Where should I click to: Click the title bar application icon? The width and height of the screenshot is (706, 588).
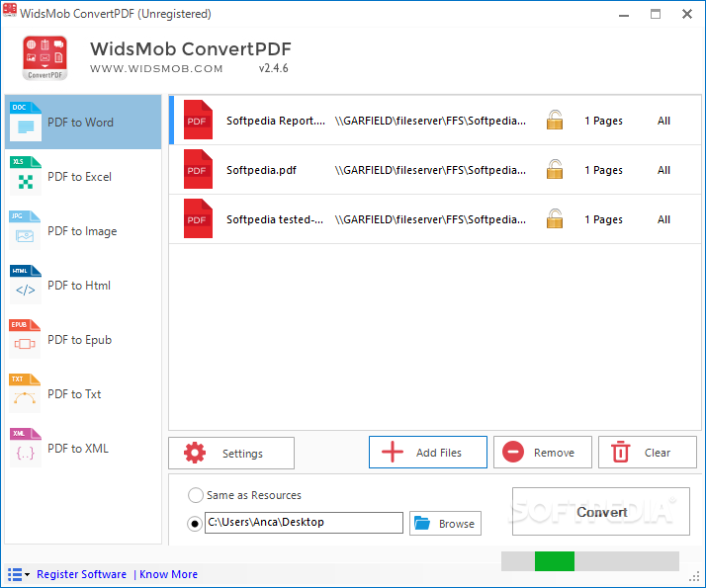(10, 10)
